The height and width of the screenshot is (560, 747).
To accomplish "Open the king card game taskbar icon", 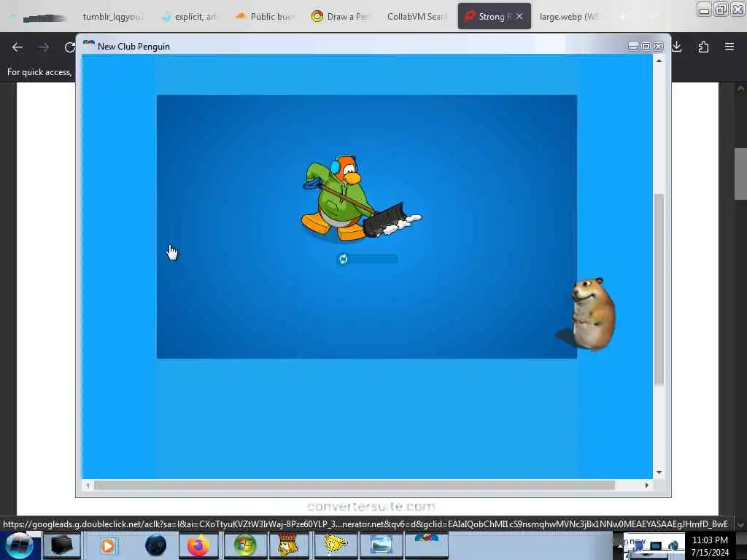I will point(289,545).
